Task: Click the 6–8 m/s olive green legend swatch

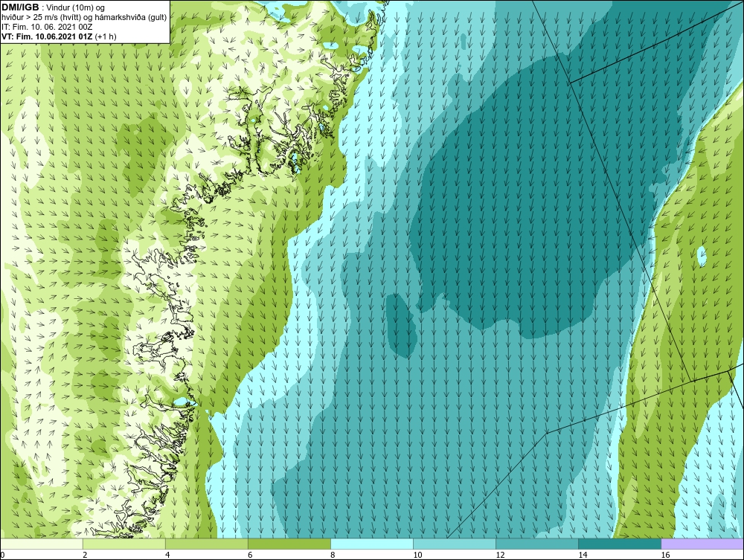Action: click(289, 544)
